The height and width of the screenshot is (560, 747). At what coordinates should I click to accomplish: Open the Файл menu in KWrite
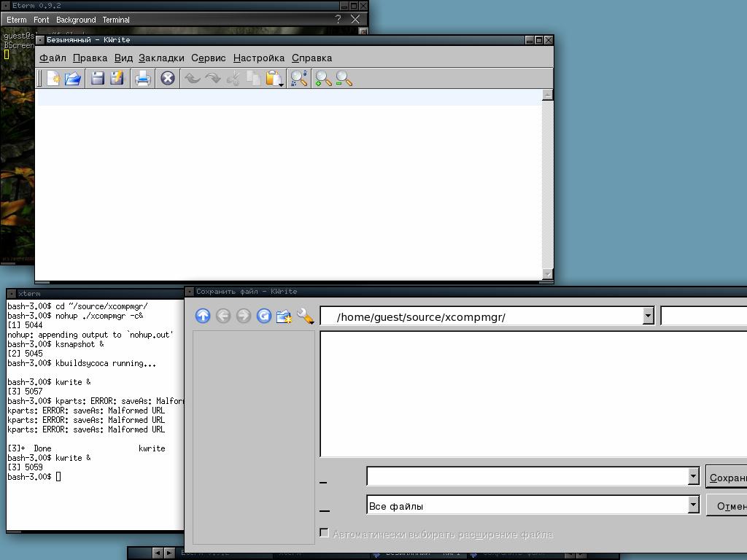[x=53, y=58]
